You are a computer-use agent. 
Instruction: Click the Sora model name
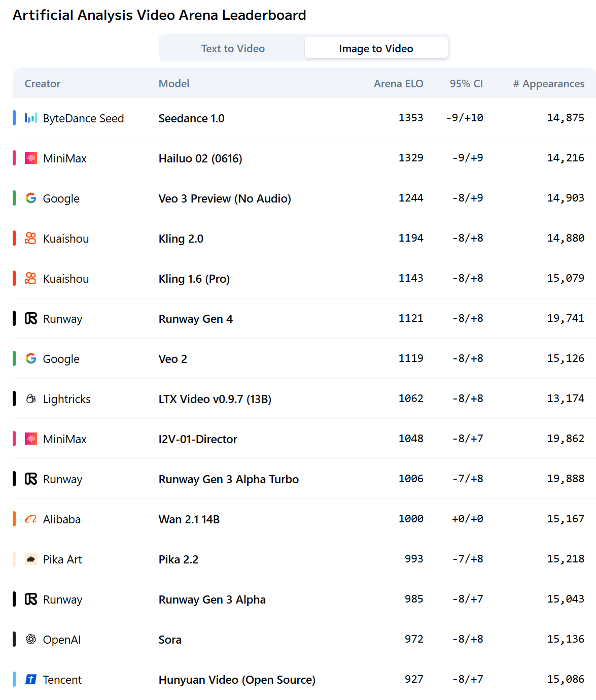(x=170, y=640)
